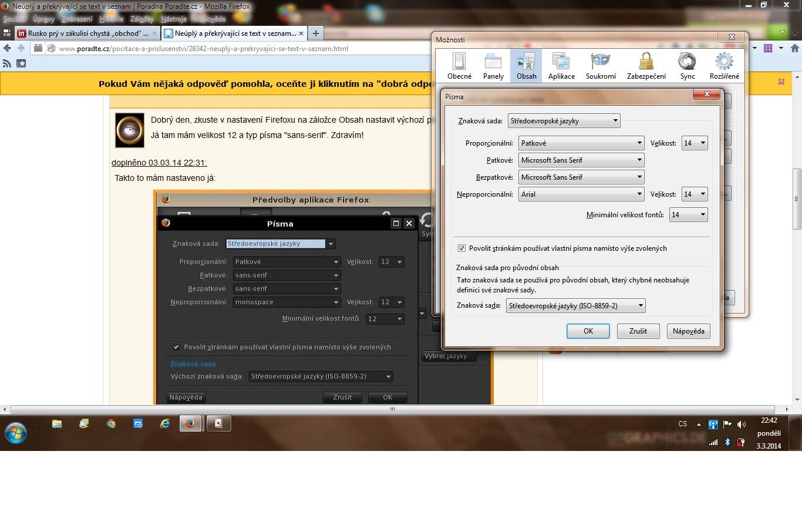Open the Bezpatkové font dropdown
Image resolution: width=802 pixels, height=532 pixels.
[581, 177]
